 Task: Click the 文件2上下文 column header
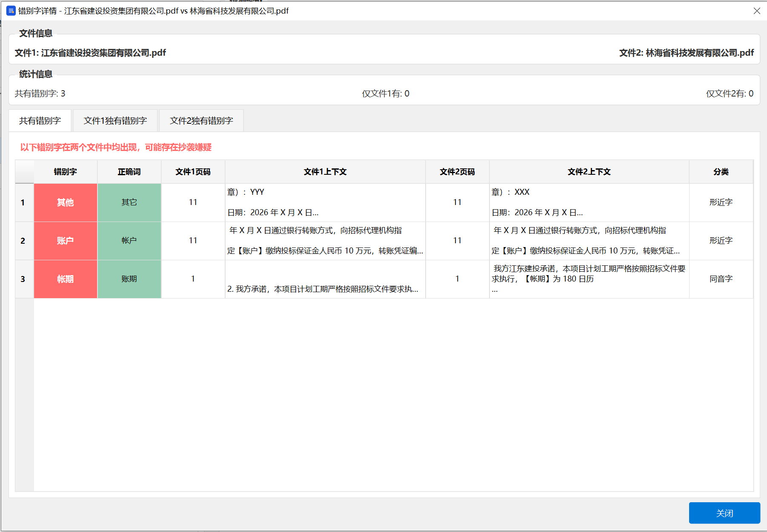coord(589,172)
